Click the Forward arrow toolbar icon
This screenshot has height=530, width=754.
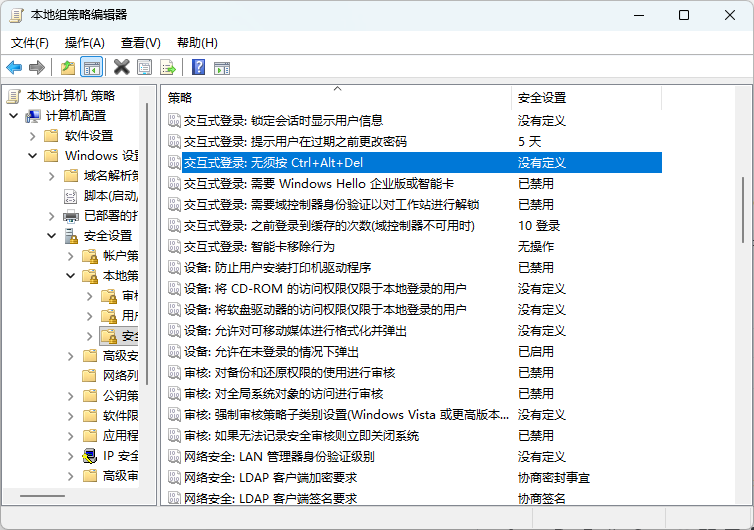click(x=37, y=67)
